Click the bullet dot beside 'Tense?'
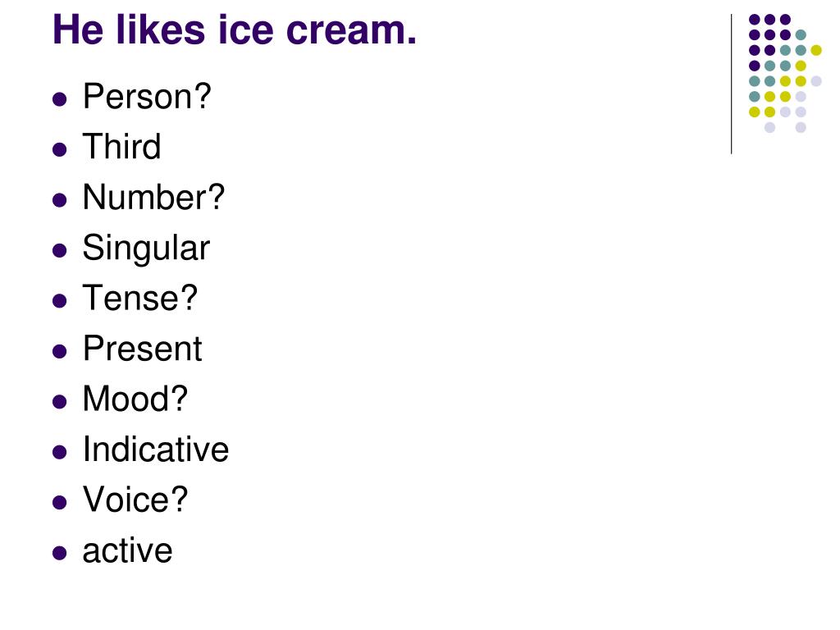Viewport: 840px width, 630px height. point(59,300)
